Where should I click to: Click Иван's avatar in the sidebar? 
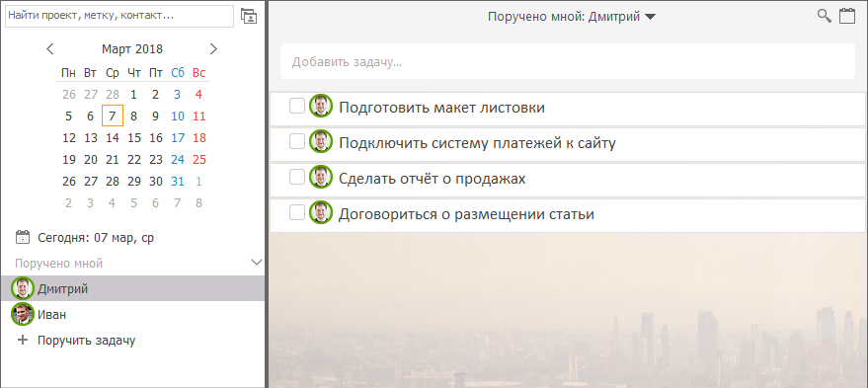23,314
